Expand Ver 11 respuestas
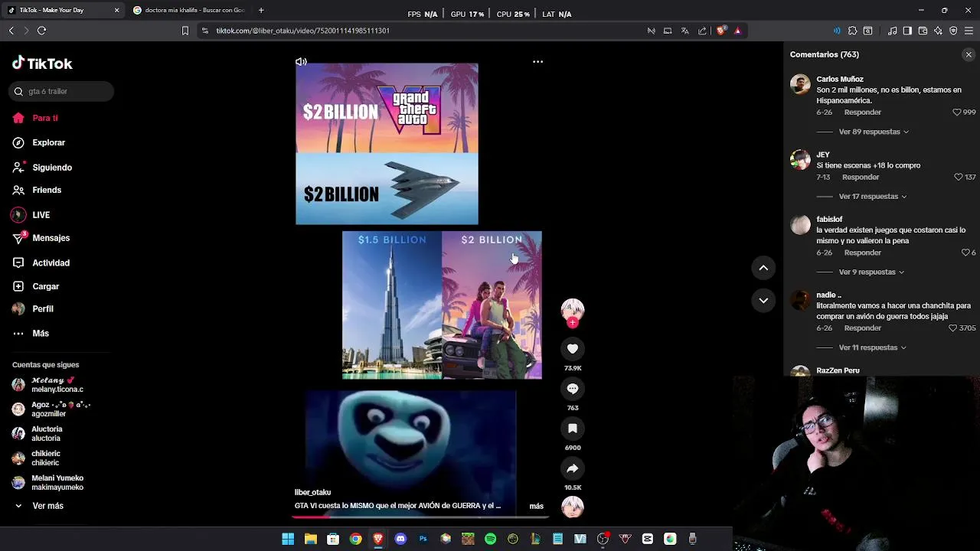 coord(872,347)
